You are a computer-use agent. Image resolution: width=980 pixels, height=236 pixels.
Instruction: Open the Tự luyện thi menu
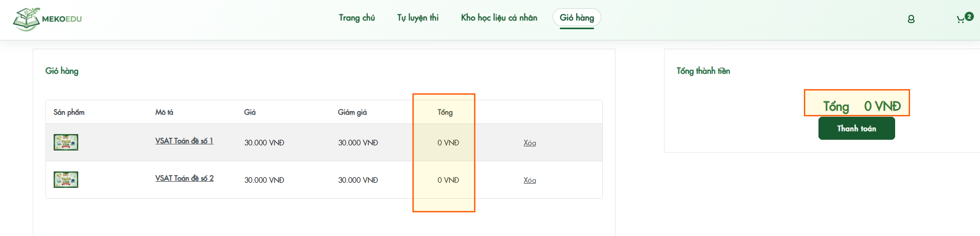pos(418,18)
